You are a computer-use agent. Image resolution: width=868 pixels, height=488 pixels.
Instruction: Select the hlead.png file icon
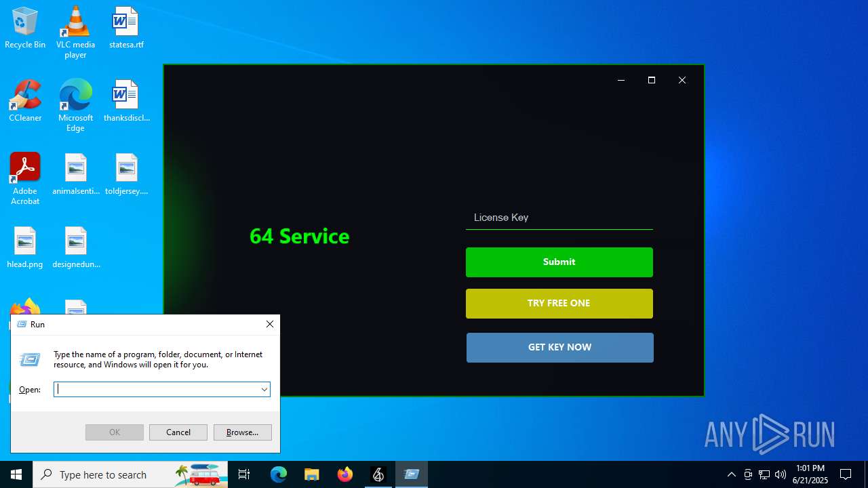pos(25,247)
